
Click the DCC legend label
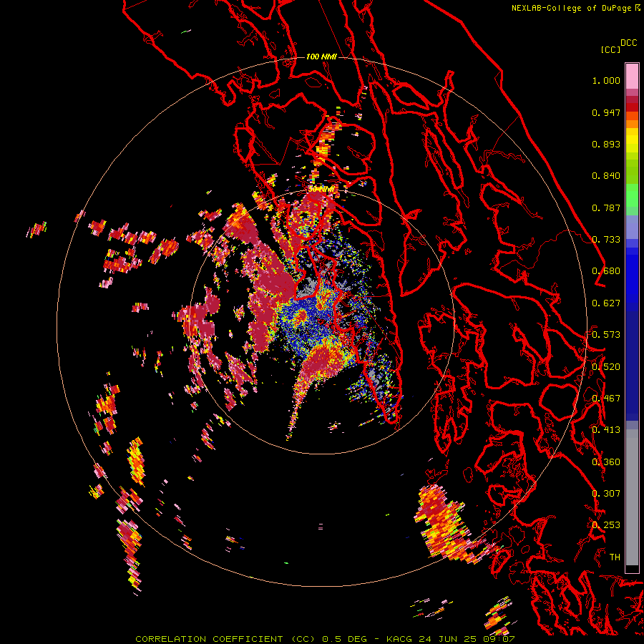[629, 43]
